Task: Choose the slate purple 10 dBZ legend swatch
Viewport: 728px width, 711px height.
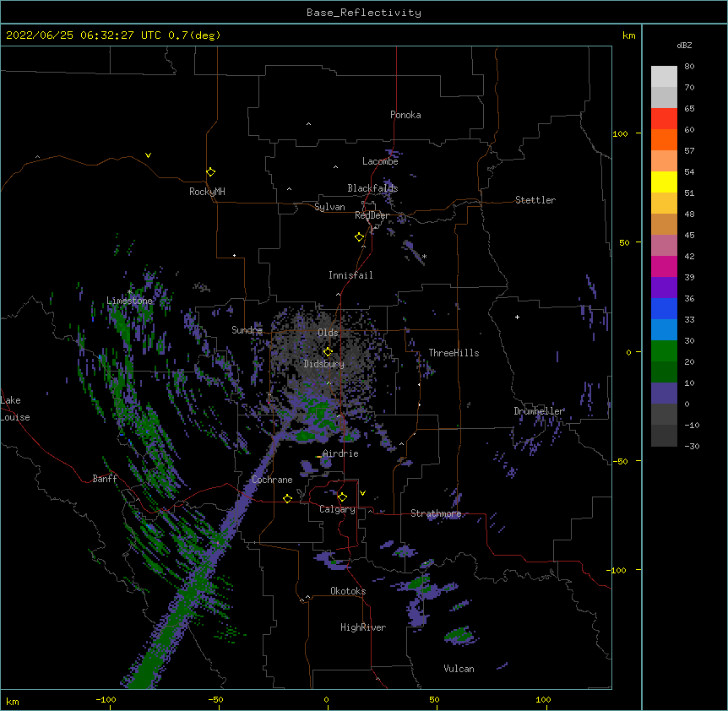Action: tap(664, 393)
